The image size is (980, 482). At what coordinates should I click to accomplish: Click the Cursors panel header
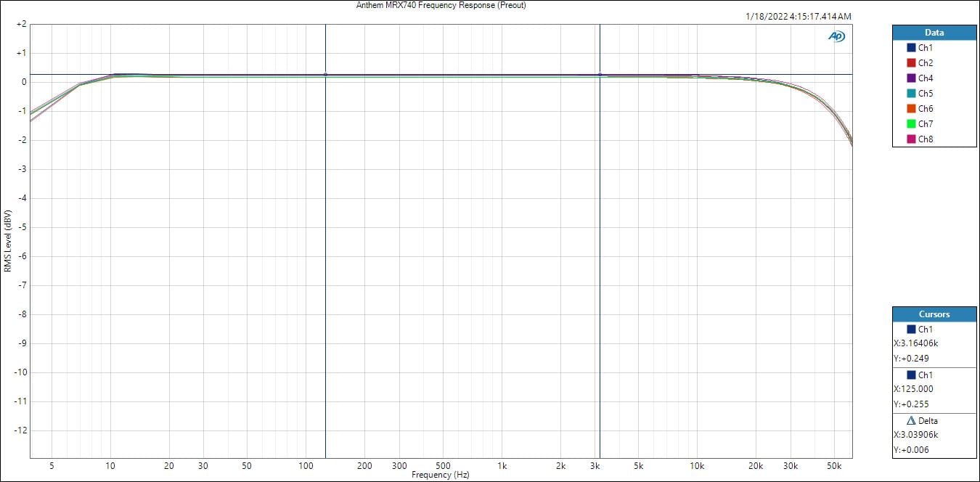pyautogui.click(x=934, y=314)
